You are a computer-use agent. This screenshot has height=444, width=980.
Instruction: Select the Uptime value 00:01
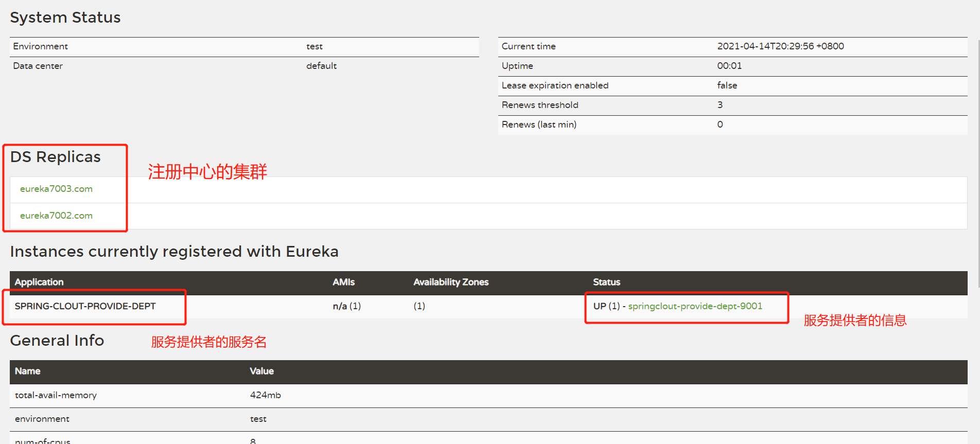click(729, 66)
